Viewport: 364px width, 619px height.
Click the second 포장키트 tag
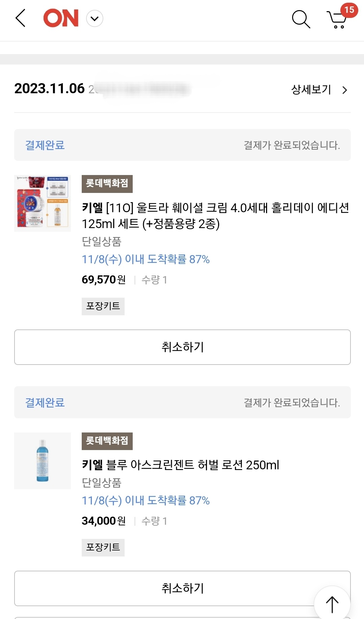point(103,547)
